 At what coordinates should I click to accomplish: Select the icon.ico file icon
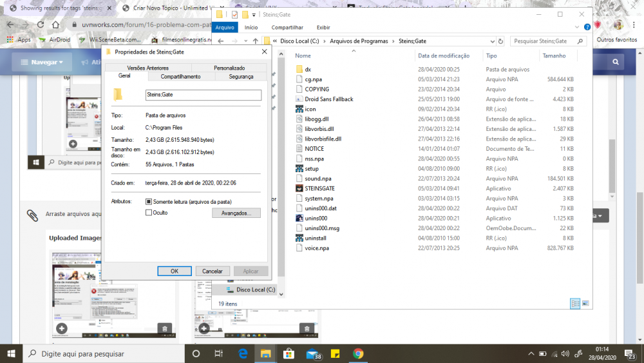(x=299, y=109)
